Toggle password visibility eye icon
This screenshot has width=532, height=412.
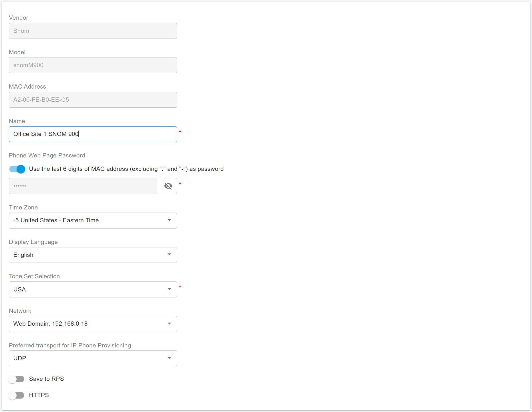tap(168, 186)
